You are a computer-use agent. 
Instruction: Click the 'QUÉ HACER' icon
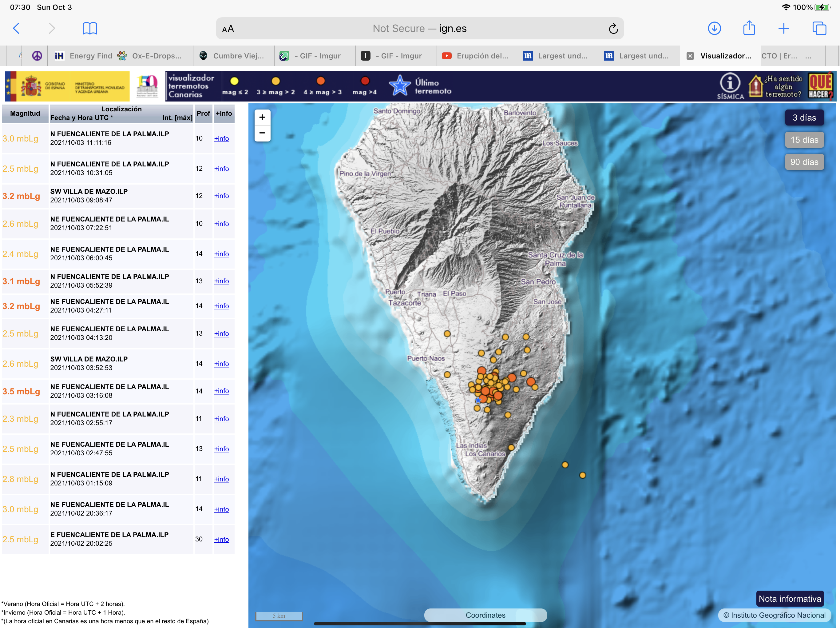click(821, 86)
